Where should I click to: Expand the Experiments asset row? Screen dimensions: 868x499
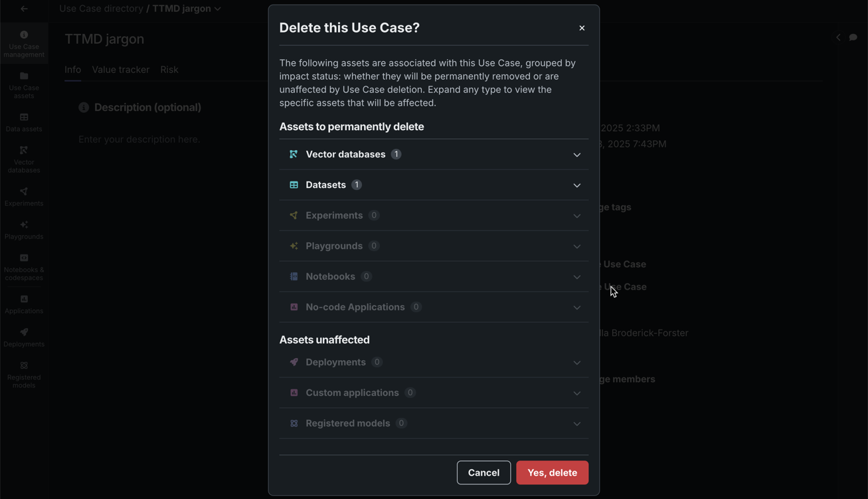tap(576, 216)
